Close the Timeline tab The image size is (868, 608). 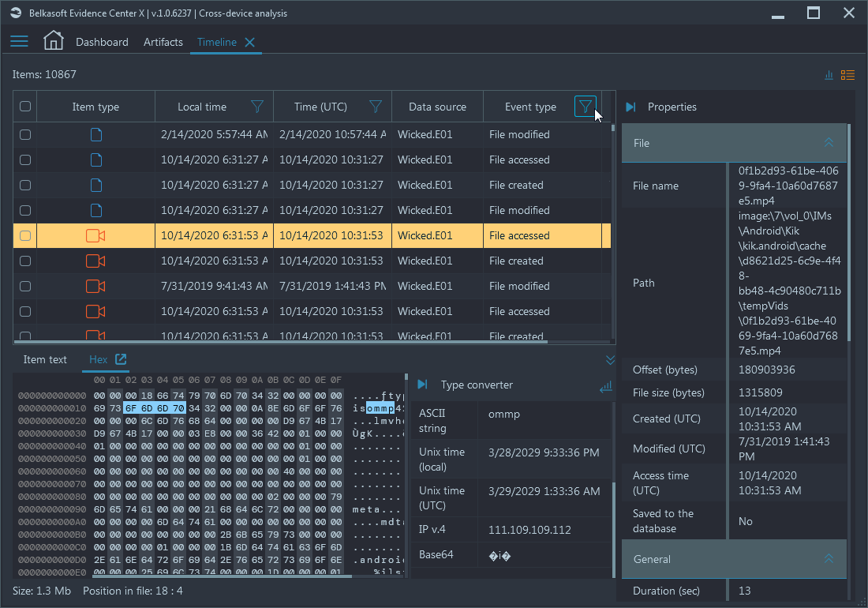(x=249, y=42)
